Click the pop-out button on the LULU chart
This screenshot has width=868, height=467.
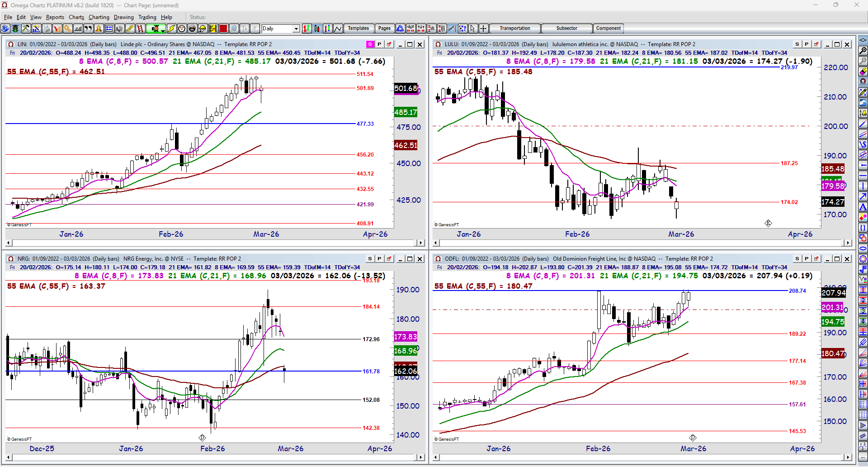pyautogui.click(x=816, y=44)
